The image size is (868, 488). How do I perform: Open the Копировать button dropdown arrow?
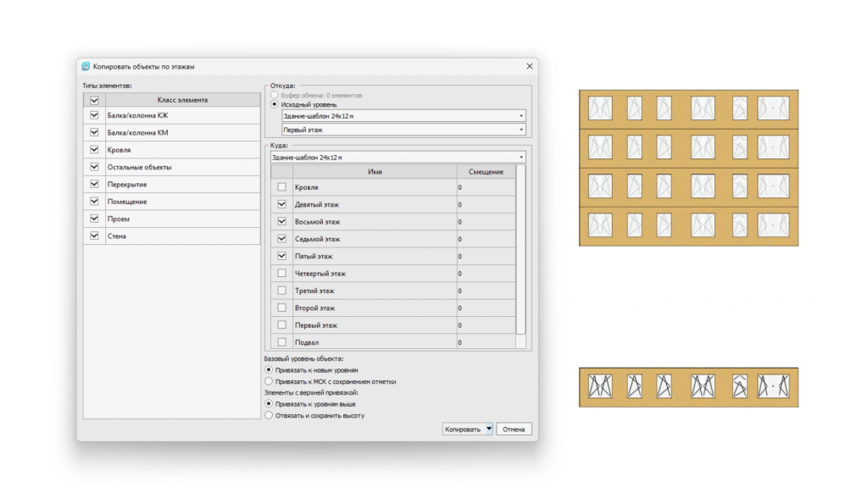490,429
